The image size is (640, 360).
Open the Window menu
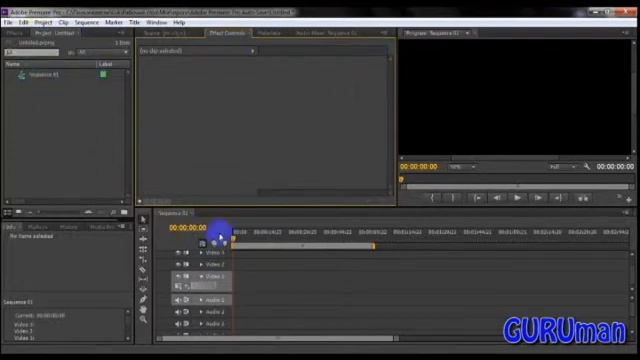click(x=156, y=22)
